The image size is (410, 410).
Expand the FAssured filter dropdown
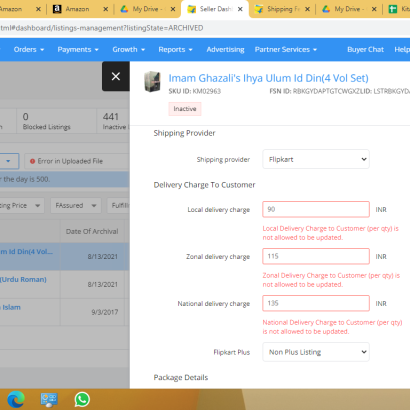(x=76, y=206)
